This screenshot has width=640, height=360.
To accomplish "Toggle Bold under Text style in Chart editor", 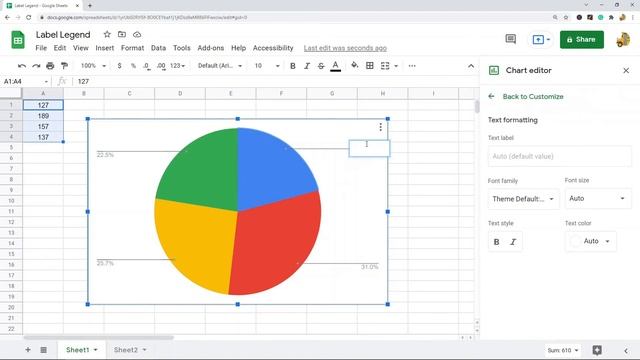I will click(x=496, y=242).
